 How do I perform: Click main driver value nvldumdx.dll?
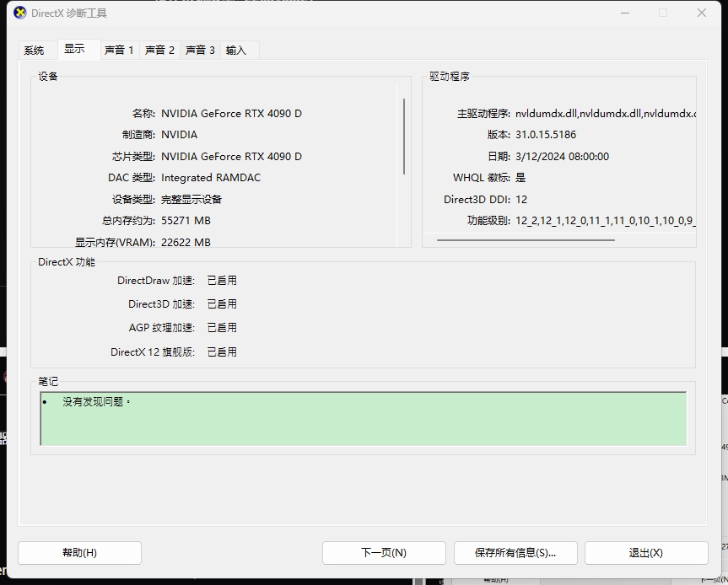pyautogui.click(x=606, y=114)
